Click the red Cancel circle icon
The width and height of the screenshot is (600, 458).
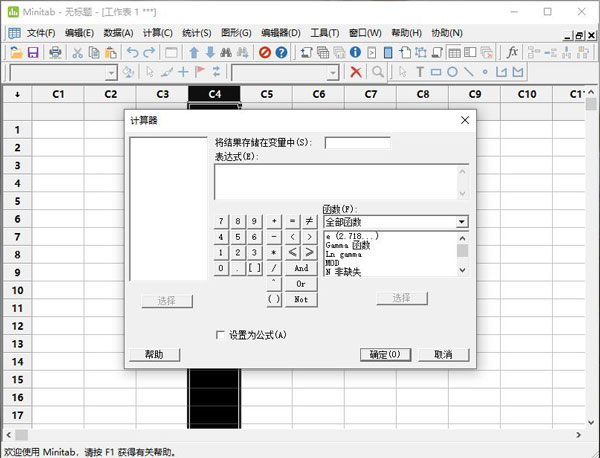[x=265, y=52]
